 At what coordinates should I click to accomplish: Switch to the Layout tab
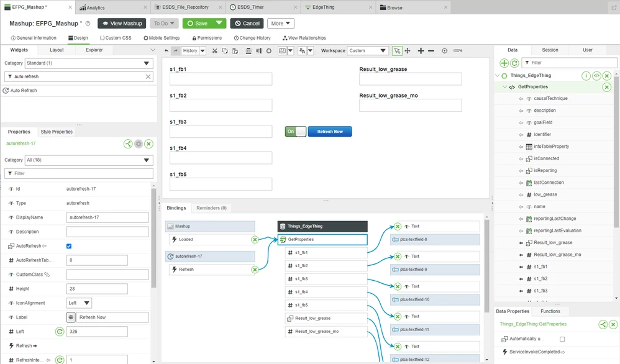click(x=57, y=50)
